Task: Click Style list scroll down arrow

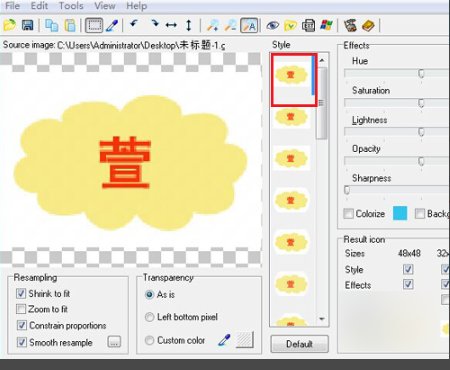Action: pos(322,319)
